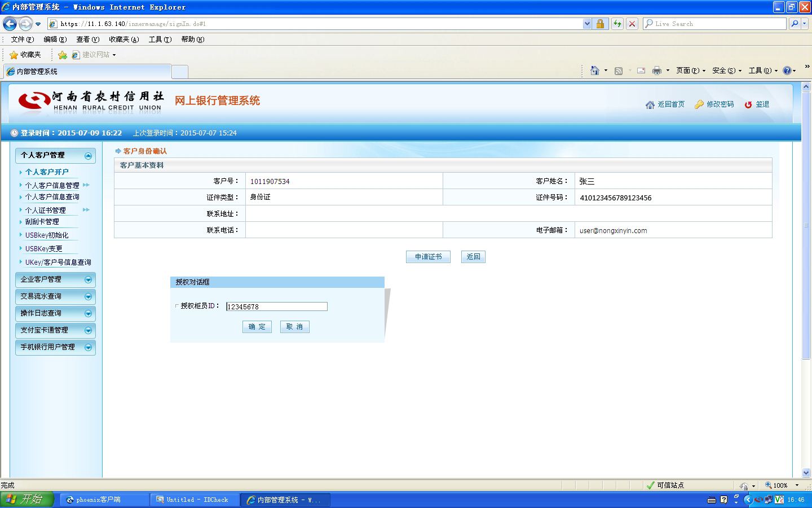Open a new blank browser tab
The width and height of the screenshot is (812, 508).
coord(179,72)
